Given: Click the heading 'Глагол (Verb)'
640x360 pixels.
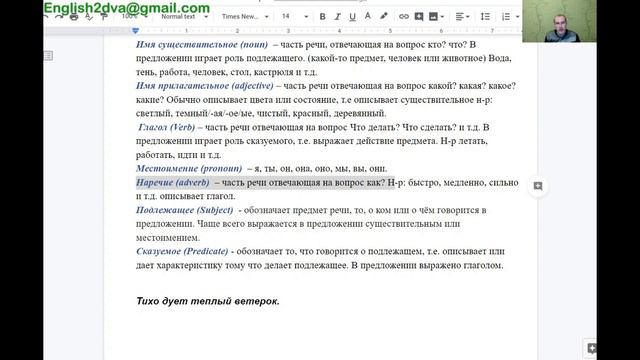Looking at the screenshot, I should tap(167, 127).
